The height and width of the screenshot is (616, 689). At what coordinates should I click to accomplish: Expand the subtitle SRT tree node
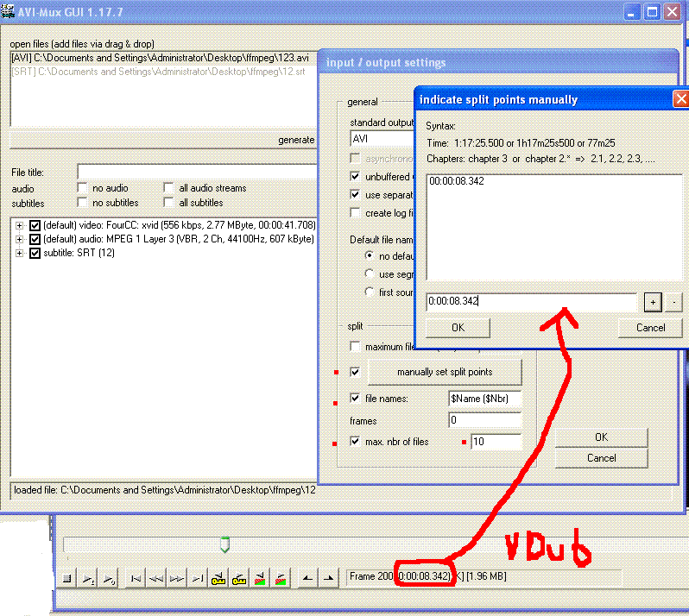coord(19,253)
